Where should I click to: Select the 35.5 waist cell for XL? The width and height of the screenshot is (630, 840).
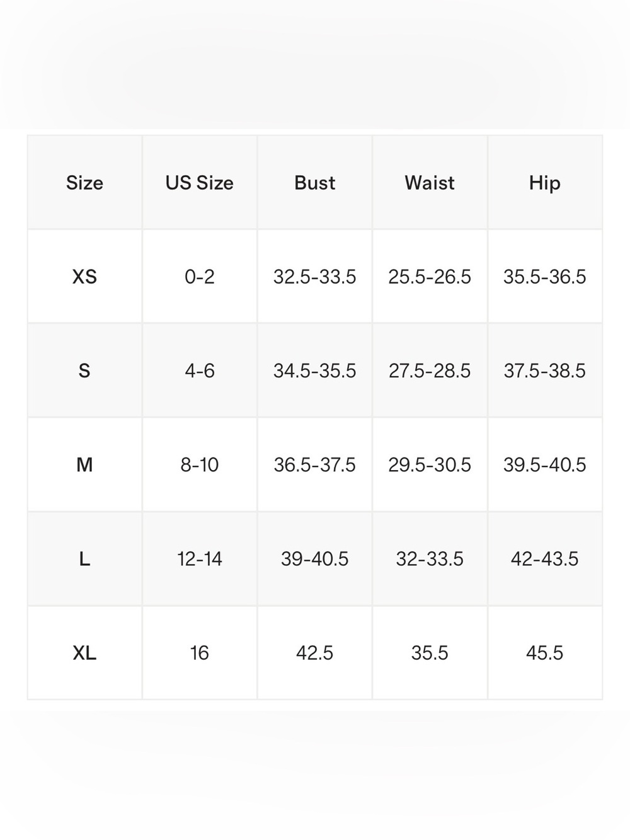(430, 653)
